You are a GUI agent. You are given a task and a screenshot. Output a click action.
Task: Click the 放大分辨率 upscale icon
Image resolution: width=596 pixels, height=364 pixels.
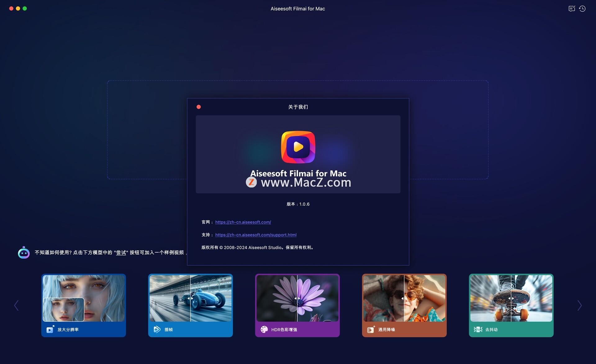[x=50, y=330]
